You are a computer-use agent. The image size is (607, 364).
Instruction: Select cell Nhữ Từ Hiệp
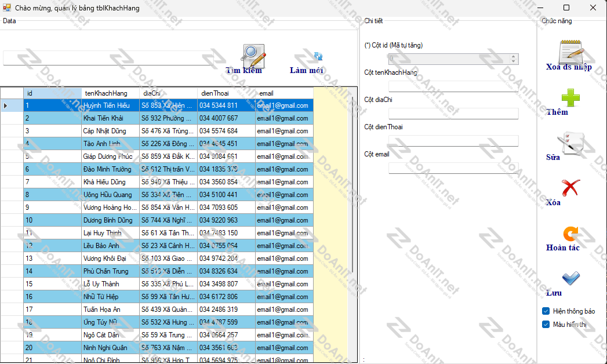[110, 297]
